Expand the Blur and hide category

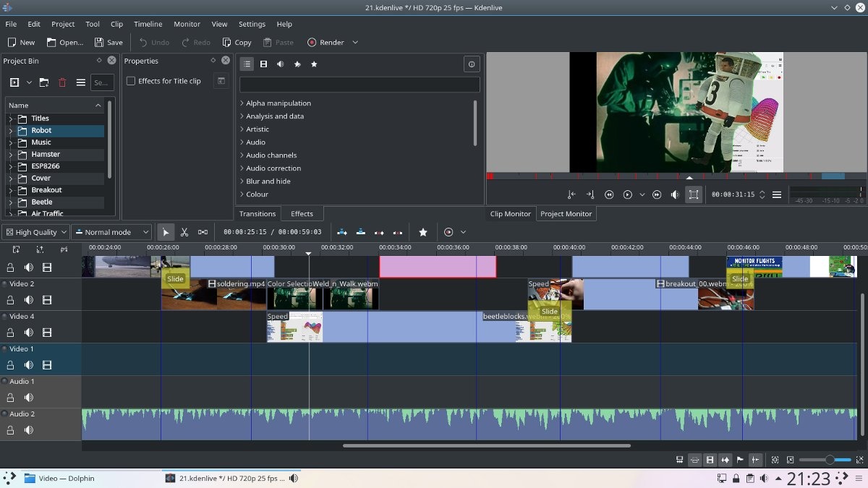click(242, 181)
